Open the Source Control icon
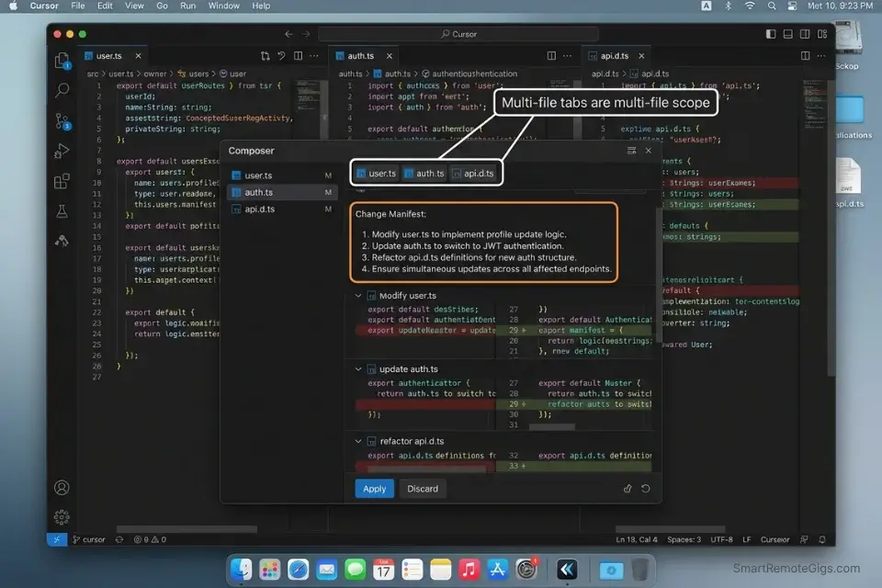The height and width of the screenshot is (588, 882). click(x=62, y=120)
